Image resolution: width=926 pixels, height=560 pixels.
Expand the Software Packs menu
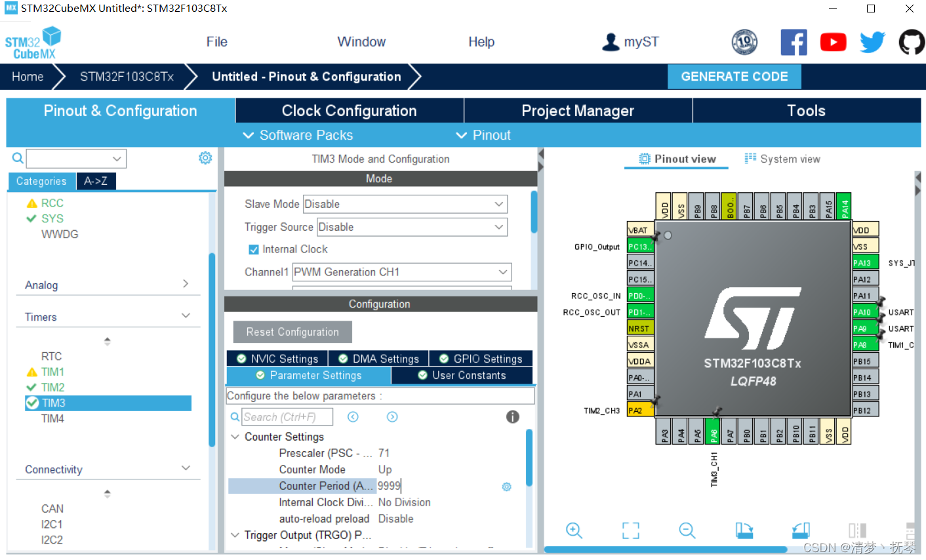298,135
